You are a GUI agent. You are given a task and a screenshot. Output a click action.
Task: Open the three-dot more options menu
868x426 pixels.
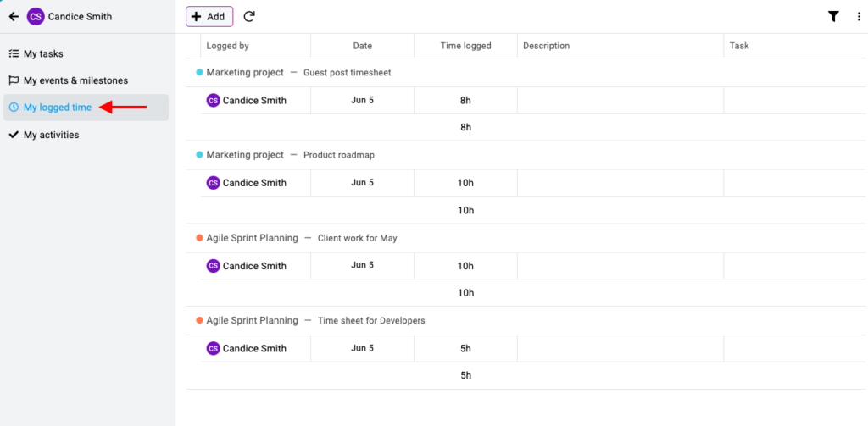click(x=859, y=16)
